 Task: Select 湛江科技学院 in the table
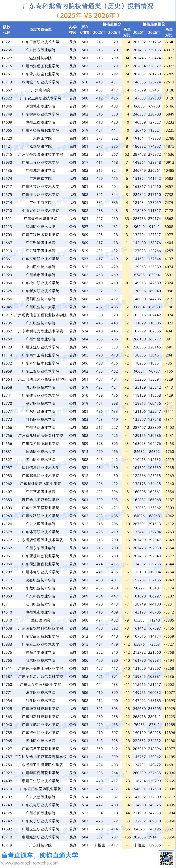(40, 58)
